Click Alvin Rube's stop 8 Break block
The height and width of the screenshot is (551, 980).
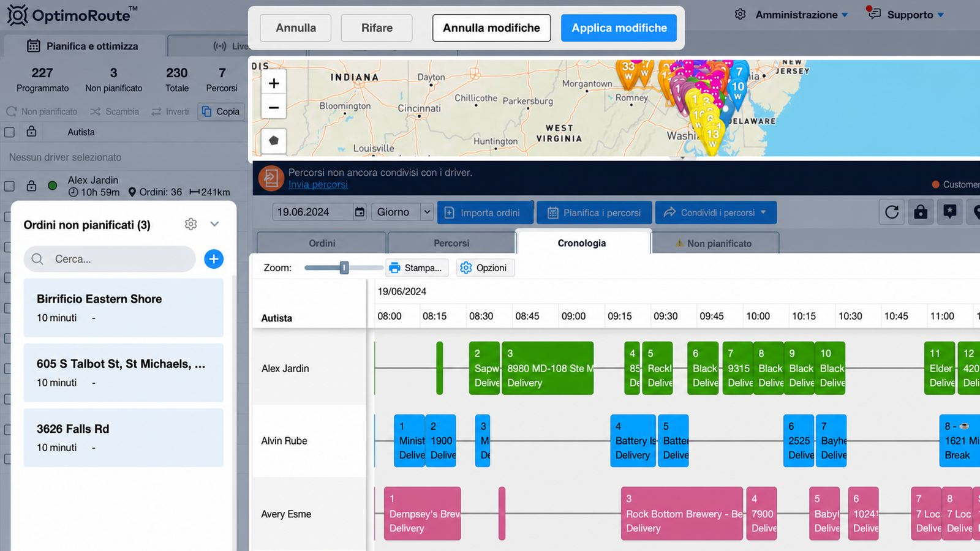(x=959, y=441)
